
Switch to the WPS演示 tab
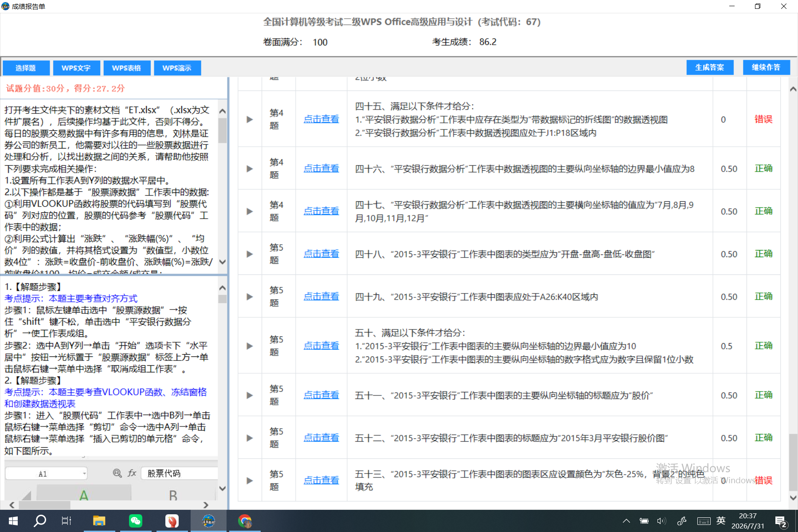[x=177, y=68]
